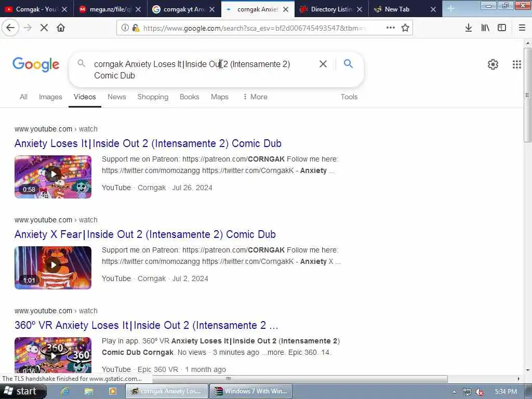The height and width of the screenshot is (399, 532).
Task: Open a new browser tab with the plus button
Action: [451, 9]
